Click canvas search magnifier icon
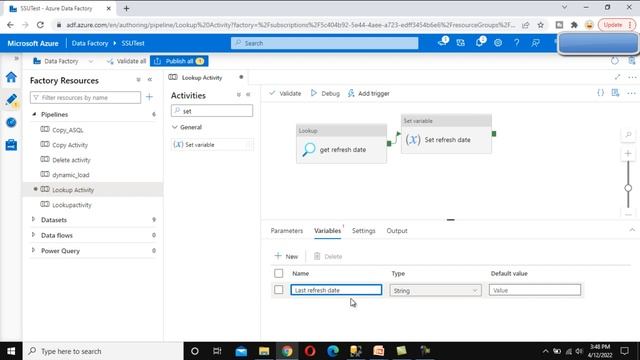Viewport: 640px width, 360px height. pyautogui.click(x=628, y=135)
